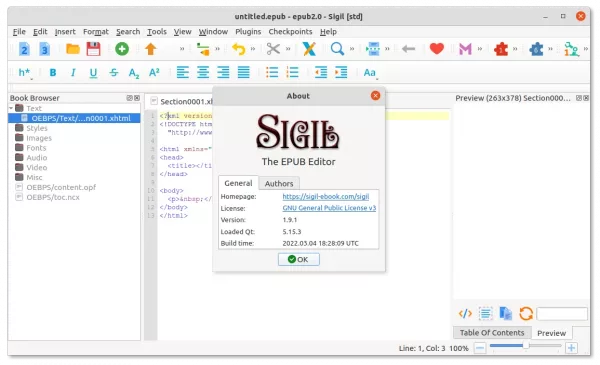The image size is (600, 365).
Task: Open the GNU General Public License v3 link
Action: tap(329, 208)
